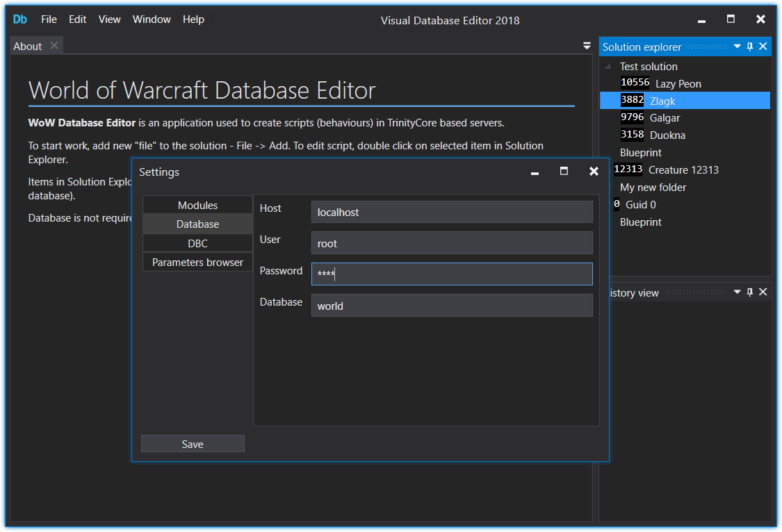Open the View menu
Screen dimensions: 782x532
109,19
